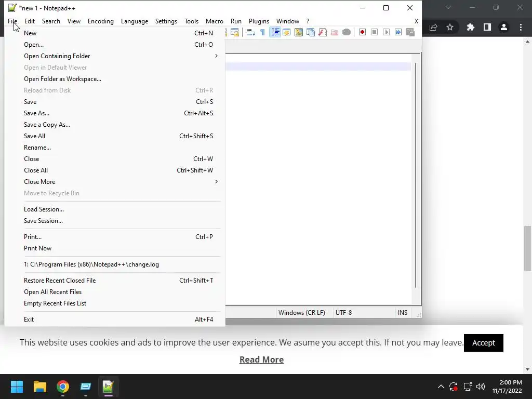
Task: Toggle the indent guide icon
Action: [275, 32]
